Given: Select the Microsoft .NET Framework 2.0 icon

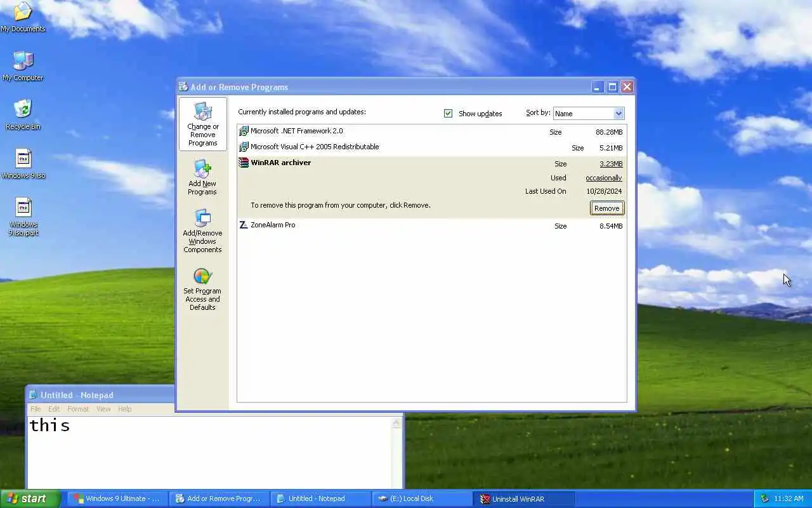Looking at the screenshot, I should pos(244,131).
